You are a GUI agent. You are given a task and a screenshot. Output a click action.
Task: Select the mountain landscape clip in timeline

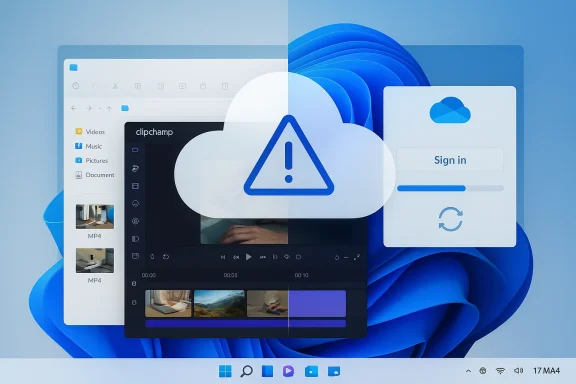(219, 304)
